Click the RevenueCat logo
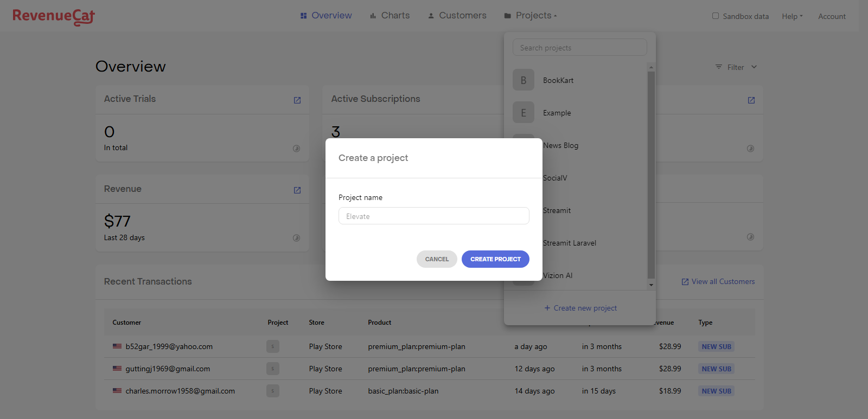The width and height of the screenshot is (868, 419). click(54, 17)
